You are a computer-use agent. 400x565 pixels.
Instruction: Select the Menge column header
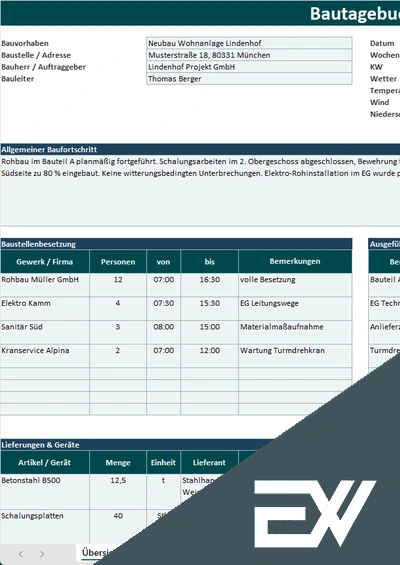tap(118, 462)
